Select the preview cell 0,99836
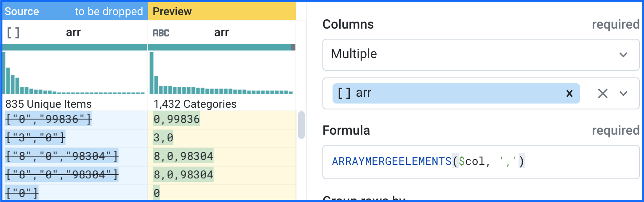The image size is (644, 202). click(176, 120)
